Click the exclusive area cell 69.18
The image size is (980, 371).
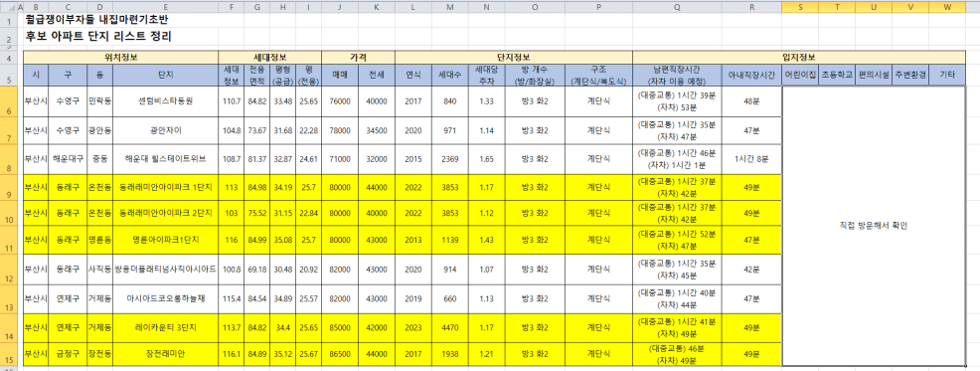257,269
